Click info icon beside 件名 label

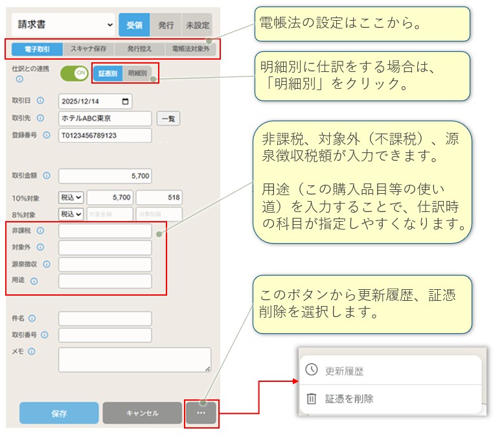pos(32,318)
